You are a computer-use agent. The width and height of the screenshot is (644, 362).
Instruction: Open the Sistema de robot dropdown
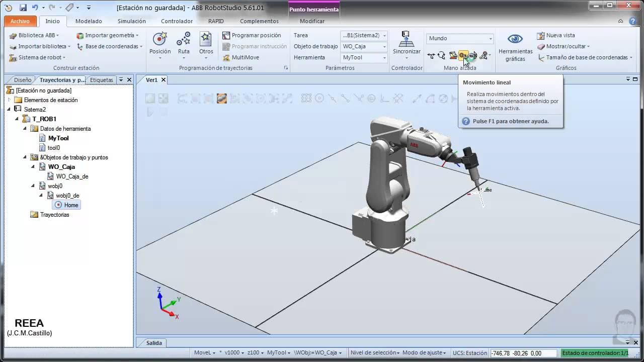tap(38, 57)
